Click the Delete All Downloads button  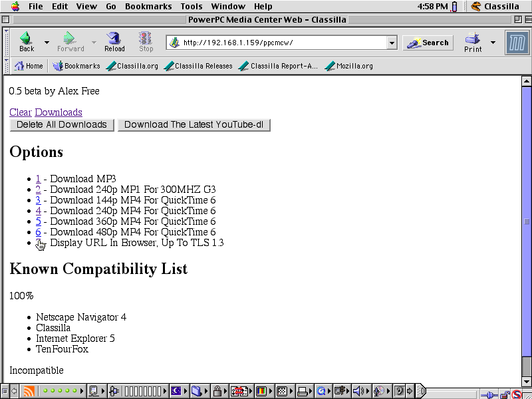click(62, 124)
